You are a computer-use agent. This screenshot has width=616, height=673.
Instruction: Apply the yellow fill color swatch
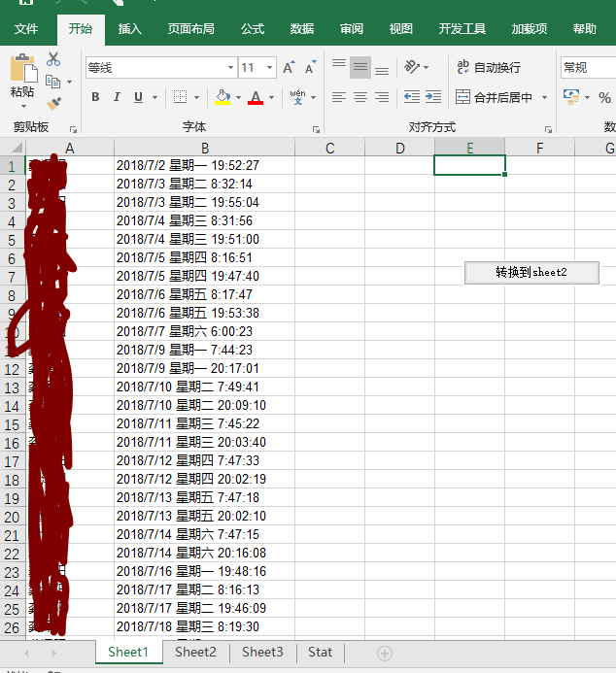(222, 97)
